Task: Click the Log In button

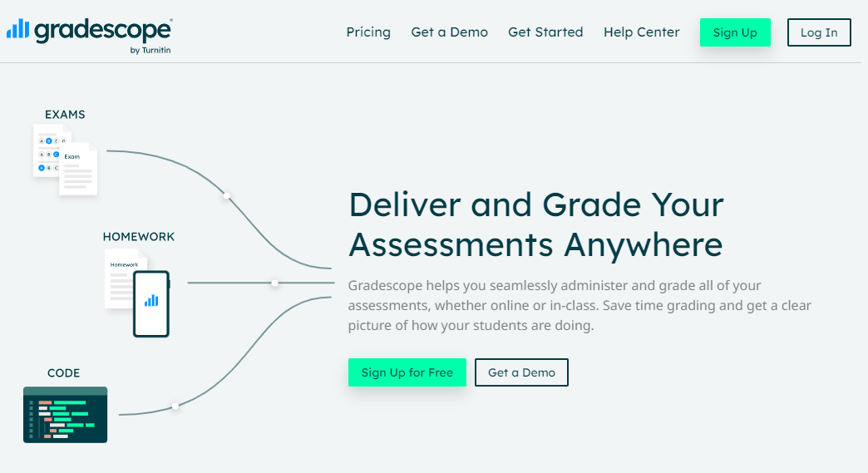Action: (819, 32)
